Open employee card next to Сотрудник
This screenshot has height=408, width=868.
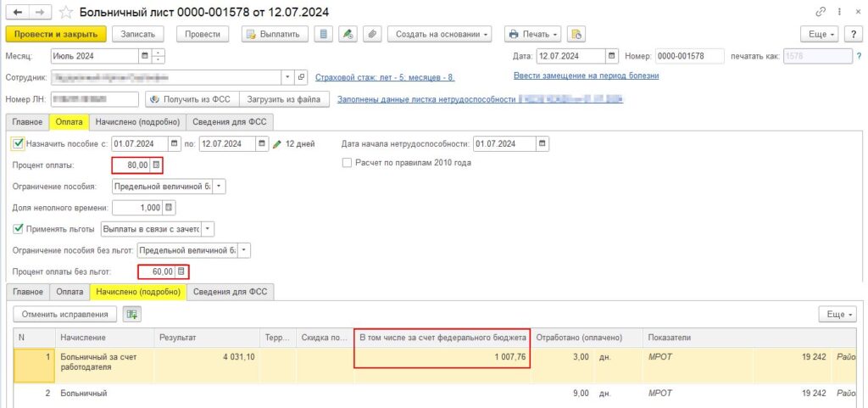click(x=302, y=77)
